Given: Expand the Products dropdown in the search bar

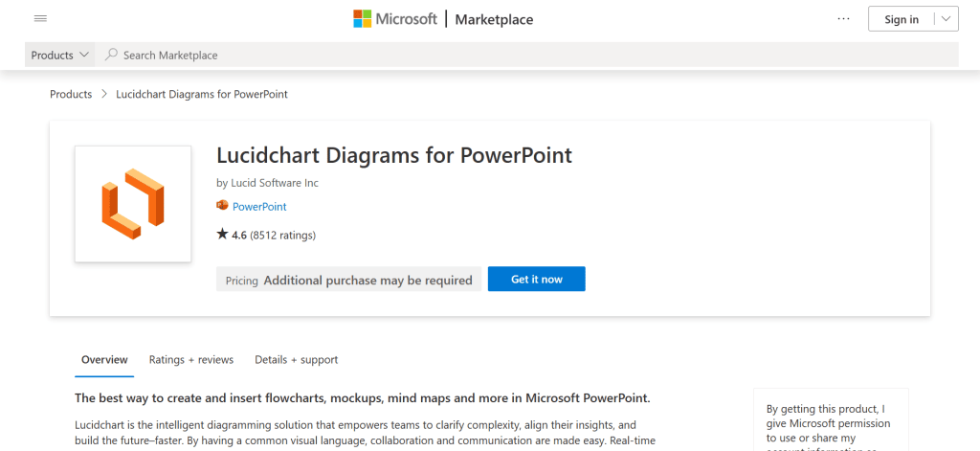Looking at the screenshot, I should (x=60, y=56).
